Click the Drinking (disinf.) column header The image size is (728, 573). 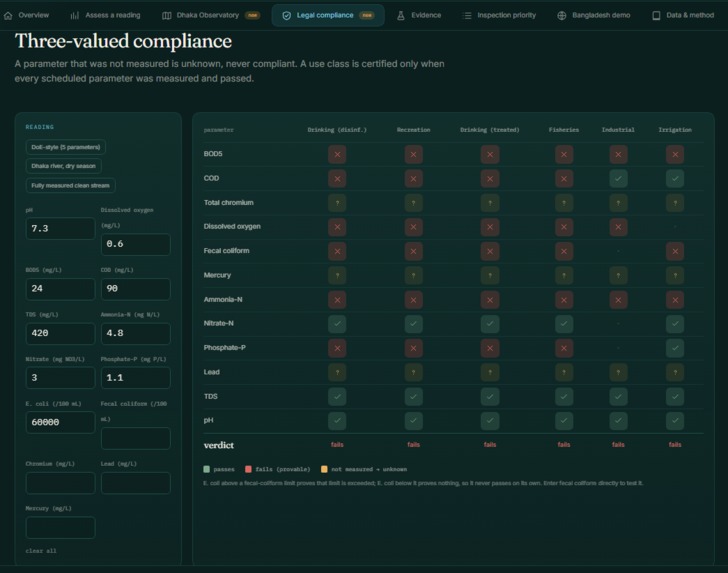(x=337, y=130)
